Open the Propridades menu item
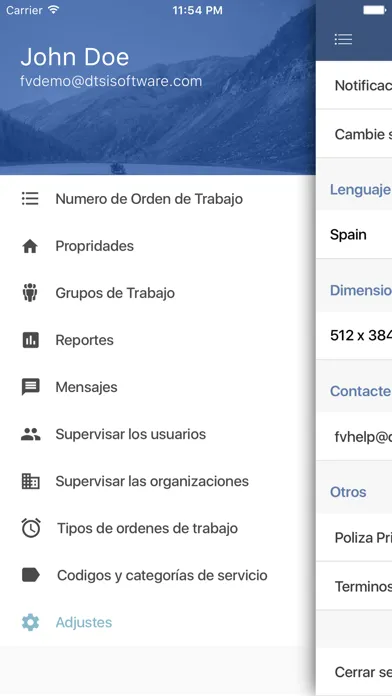This screenshot has width=392, height=696. [x=158, y=246]
